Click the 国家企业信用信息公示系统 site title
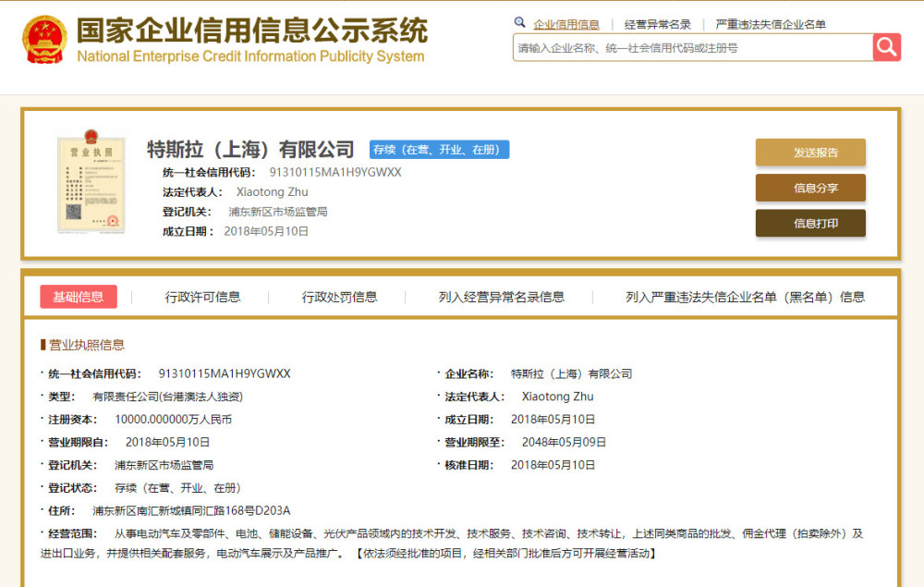The width and height of the screenshot is (924, 587). (x=252, y=30)
